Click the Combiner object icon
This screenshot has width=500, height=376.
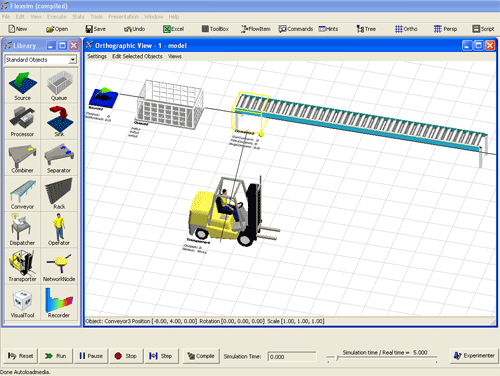tap(22, 158)
